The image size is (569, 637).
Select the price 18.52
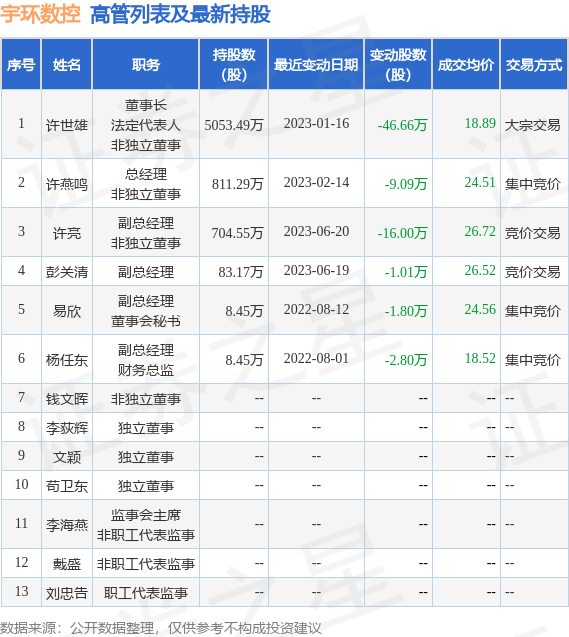tap(480, 358)
